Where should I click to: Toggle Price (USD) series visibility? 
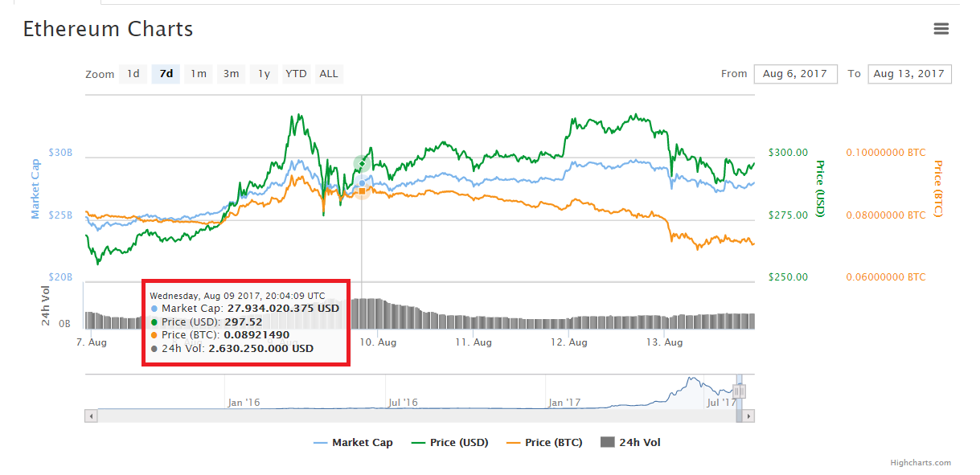click(449, 442)
